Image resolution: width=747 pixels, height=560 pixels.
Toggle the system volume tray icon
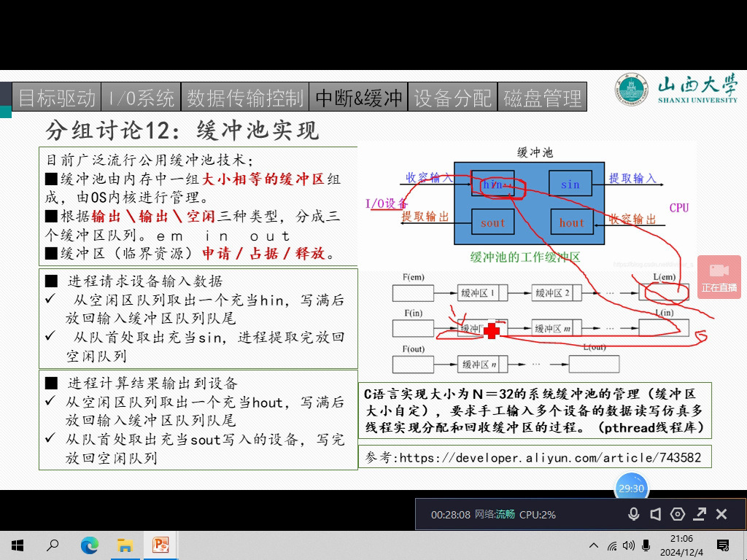tap(629, 545)
